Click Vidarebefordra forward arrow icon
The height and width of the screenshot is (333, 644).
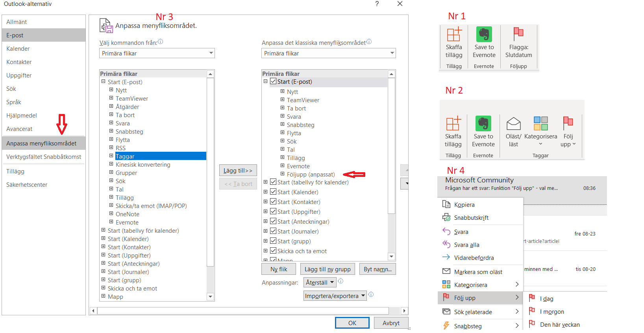pos(446,258)
